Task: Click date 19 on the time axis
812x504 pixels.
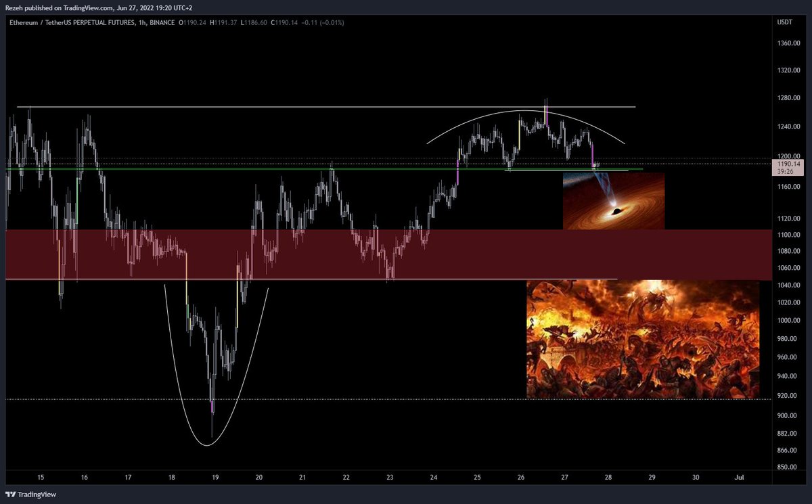Action: [x=215, y=478]
